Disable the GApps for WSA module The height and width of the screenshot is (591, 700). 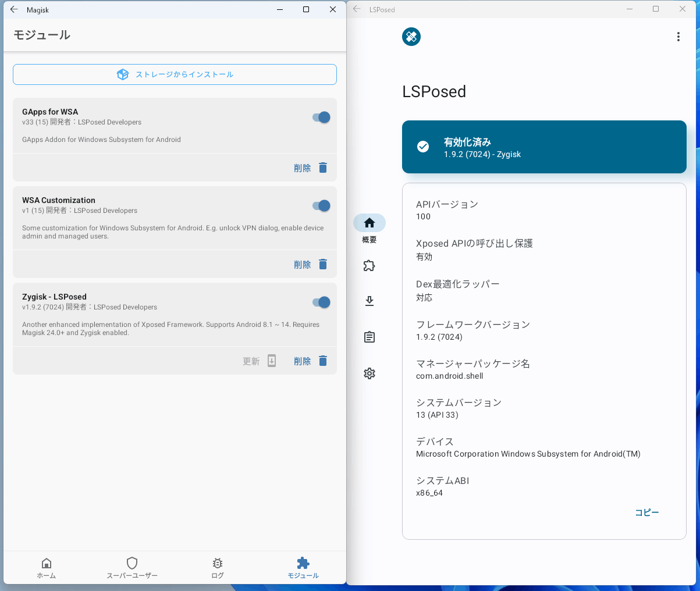pos(321,118)
